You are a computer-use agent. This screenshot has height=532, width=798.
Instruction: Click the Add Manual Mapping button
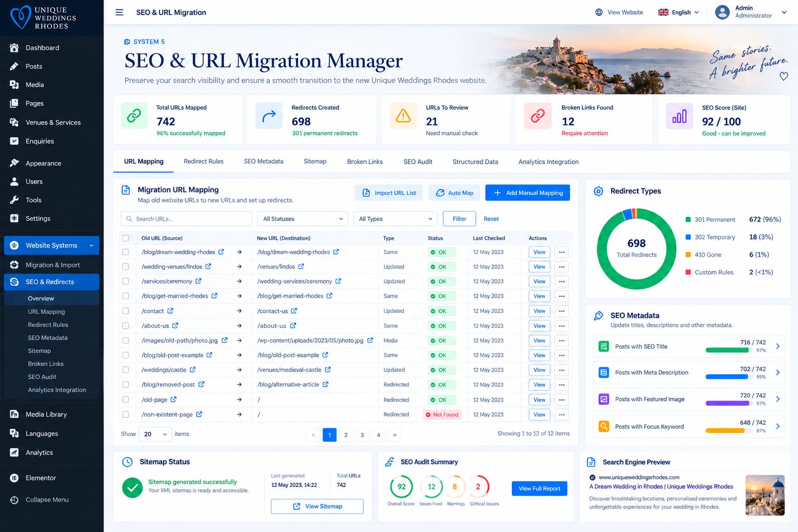(x=527, y=193)
